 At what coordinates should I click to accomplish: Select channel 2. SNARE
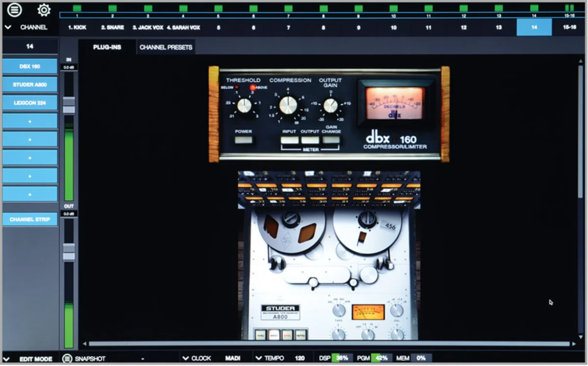tap(112, 27)
